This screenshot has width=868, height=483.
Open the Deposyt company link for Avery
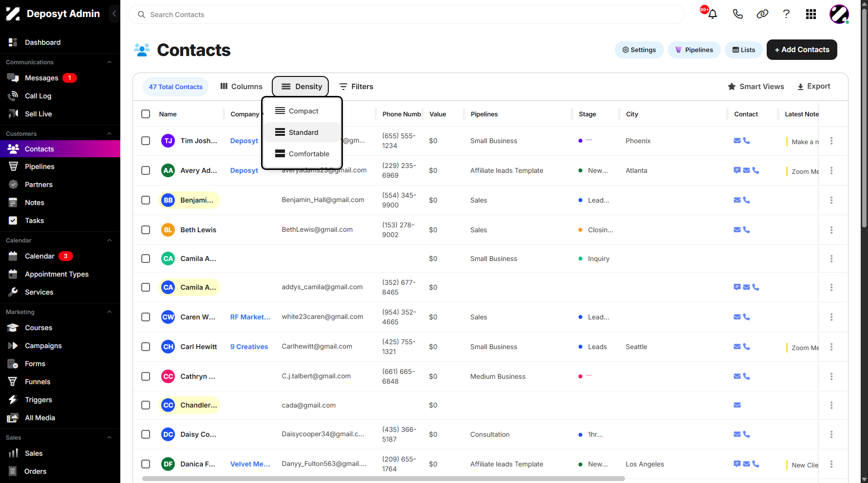click(x=244, y=170)
